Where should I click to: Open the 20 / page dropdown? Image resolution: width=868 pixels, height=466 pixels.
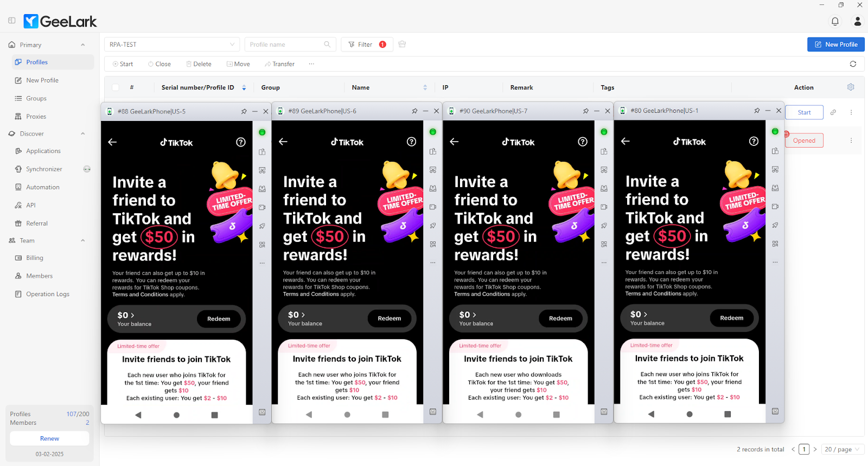842,449
